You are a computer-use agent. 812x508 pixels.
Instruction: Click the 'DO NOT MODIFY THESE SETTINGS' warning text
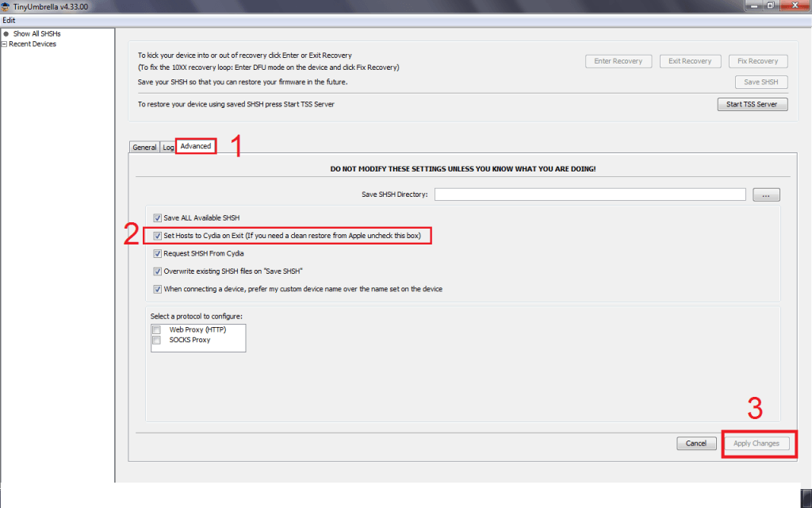point(463,169)
